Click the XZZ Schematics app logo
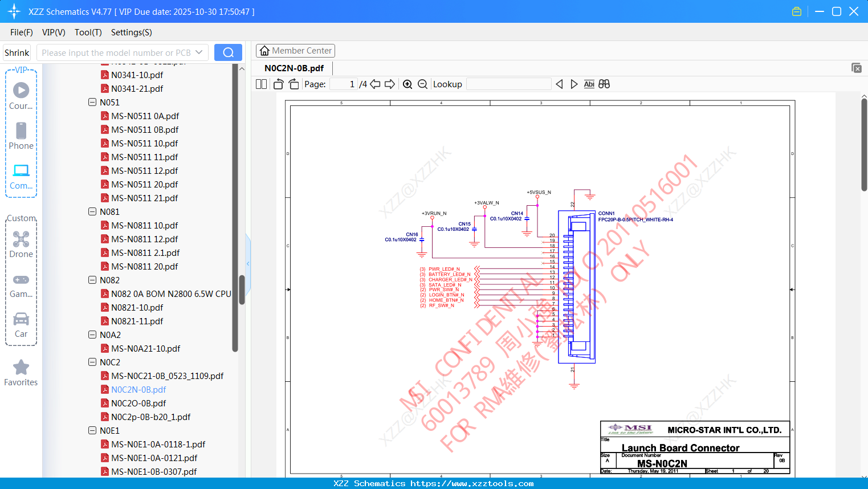This screenshot has width=868, height=489. coord(14,11)
